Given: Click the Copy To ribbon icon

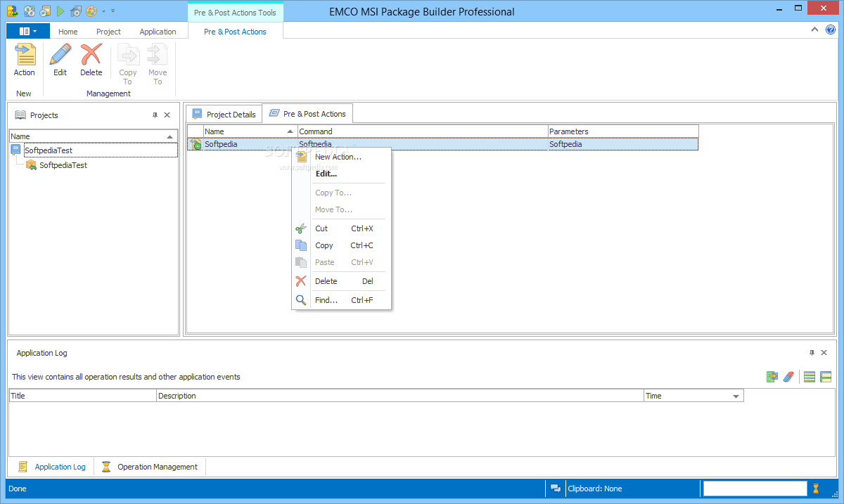Looking at the screenshot, I should tap(128, 54).
